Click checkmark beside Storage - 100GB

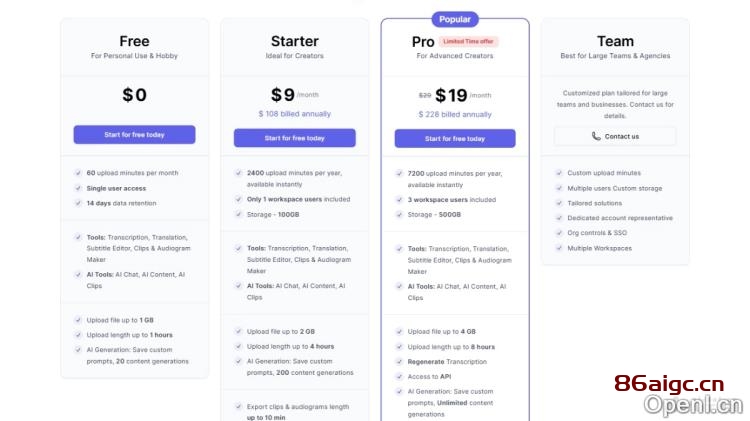238,214
